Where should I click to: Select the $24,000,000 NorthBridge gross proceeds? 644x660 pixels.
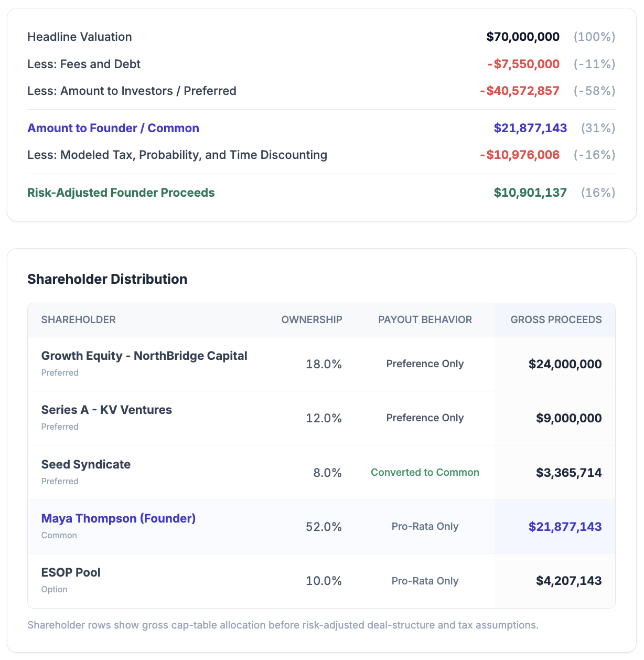click(565, 364)
